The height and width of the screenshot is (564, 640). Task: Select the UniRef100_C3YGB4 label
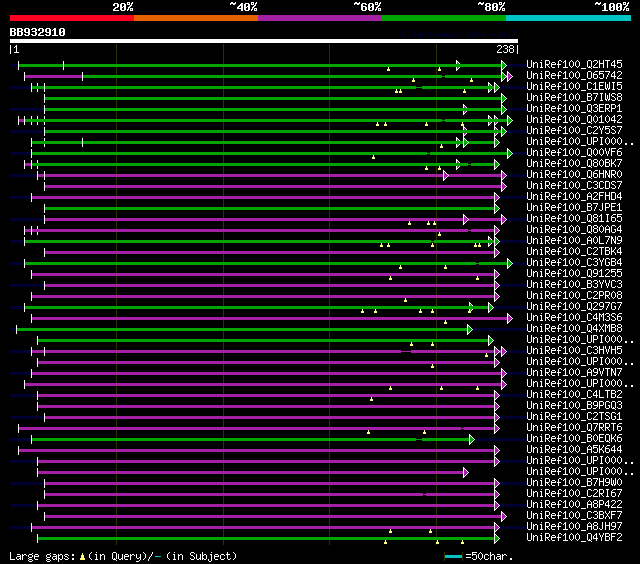pos(574,263)
